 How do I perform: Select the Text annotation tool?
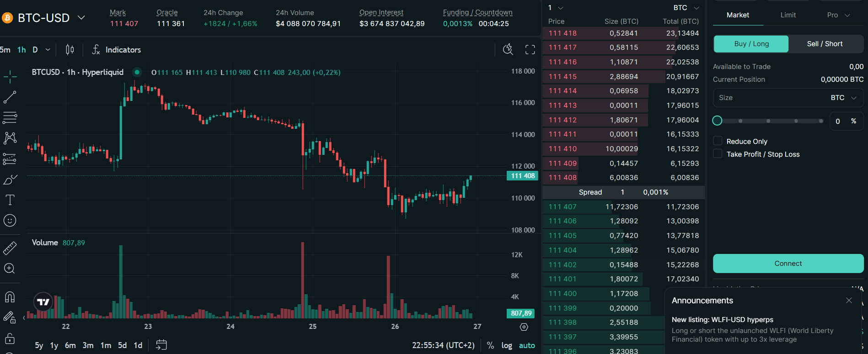tap(10, 200)
